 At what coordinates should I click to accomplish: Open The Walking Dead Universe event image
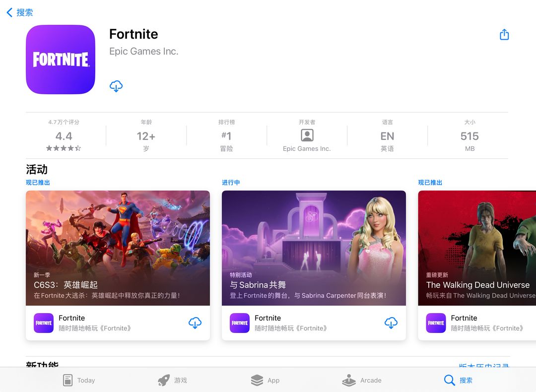(x=477, y=248)
